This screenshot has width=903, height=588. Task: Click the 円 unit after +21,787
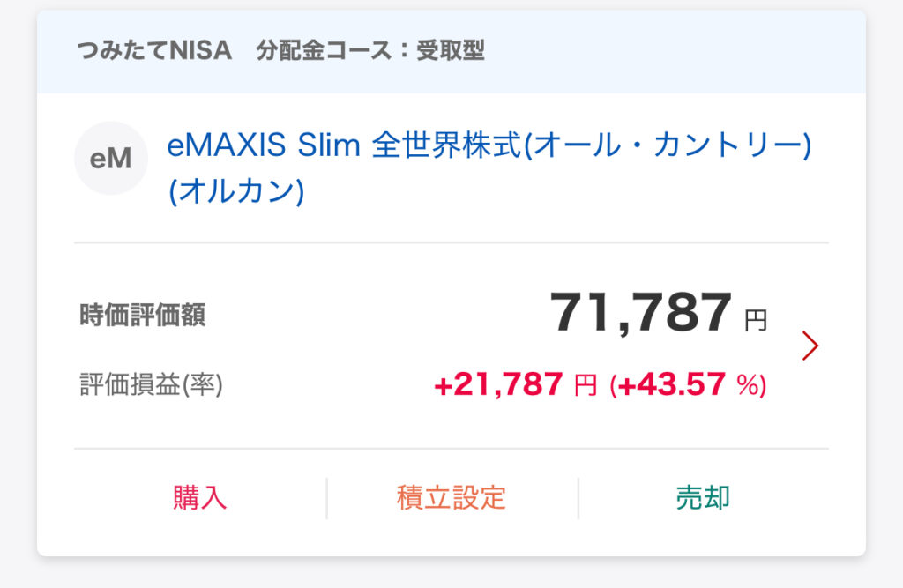pyautogui.click(x=586, y=386)
